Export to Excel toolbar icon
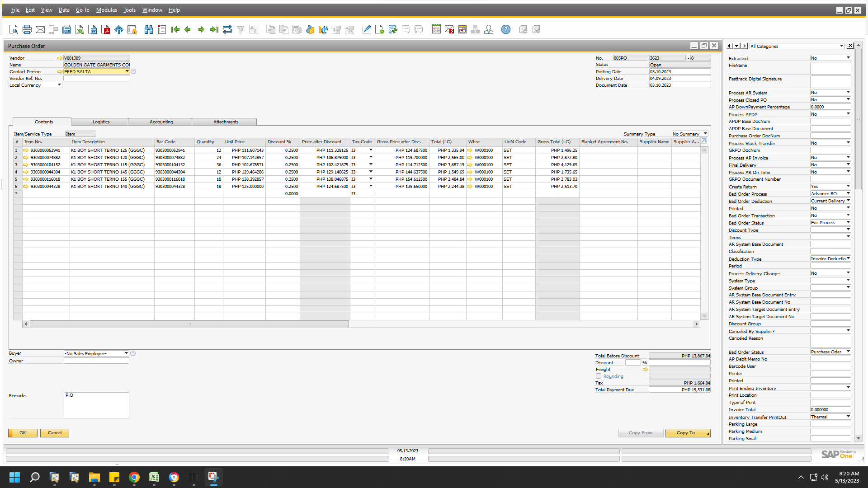The height and width of the screenshot is (488, 868). 80,29
